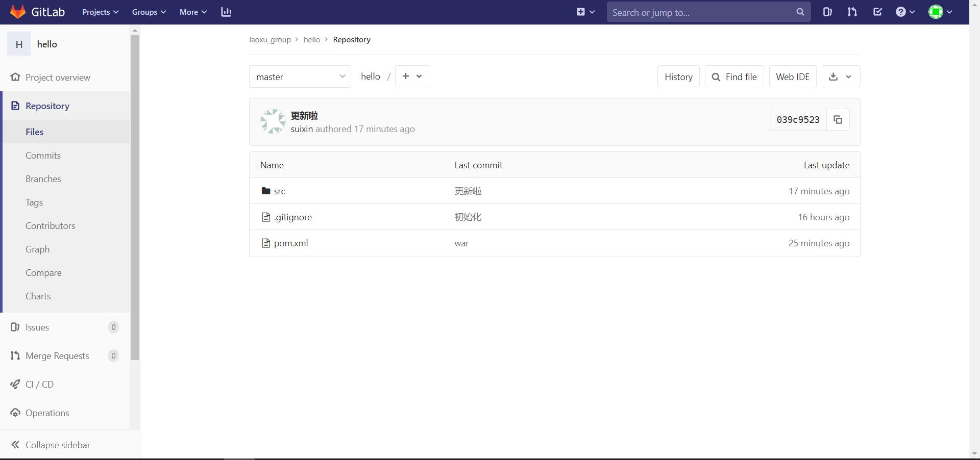This screenshot has width=980, height=460.
Task: Open the war commit message link
Action: tap(461, 243)
